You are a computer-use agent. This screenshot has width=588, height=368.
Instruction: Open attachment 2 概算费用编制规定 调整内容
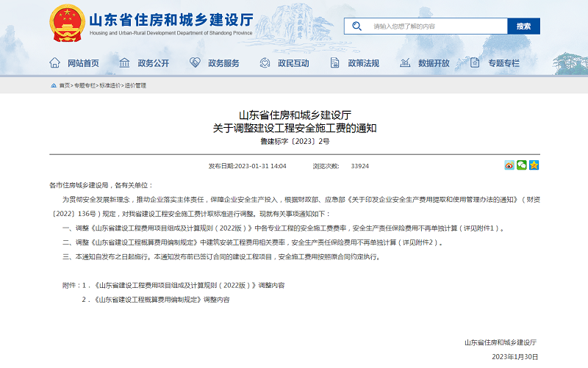point(161,300)
